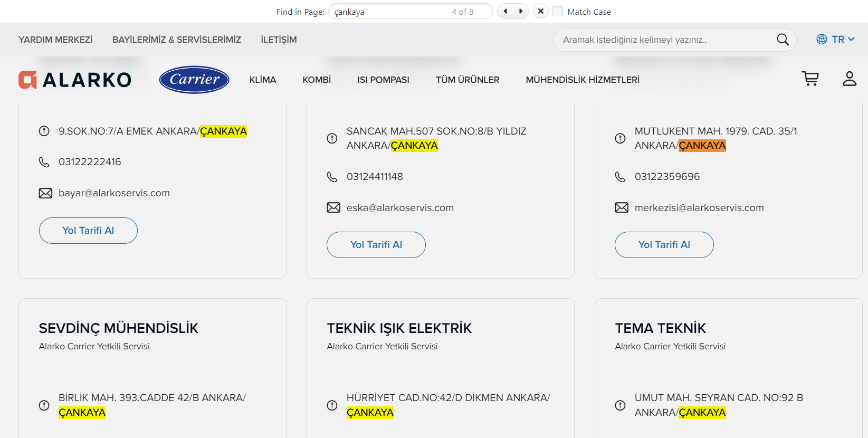
Task: Click Yol Tarifi Al under eska@alarkoservis.com
Action: pyautogui.click(x=376, y=245)
